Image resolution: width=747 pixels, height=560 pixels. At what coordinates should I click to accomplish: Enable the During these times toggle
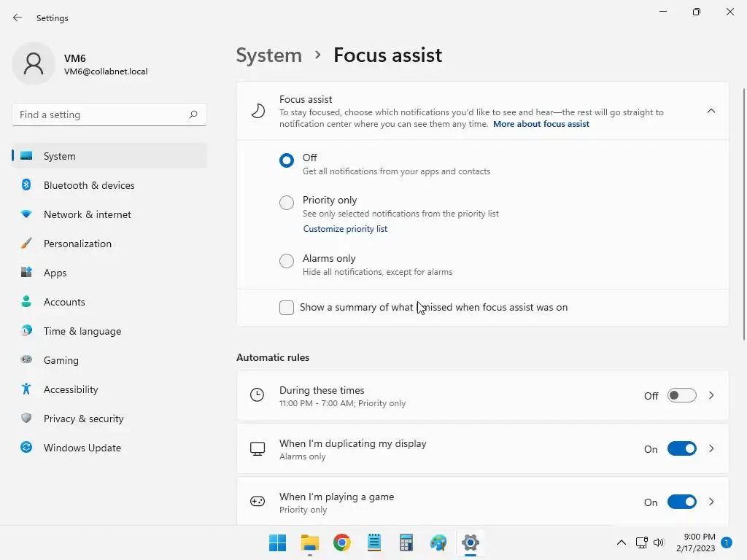tap(681, 396)
